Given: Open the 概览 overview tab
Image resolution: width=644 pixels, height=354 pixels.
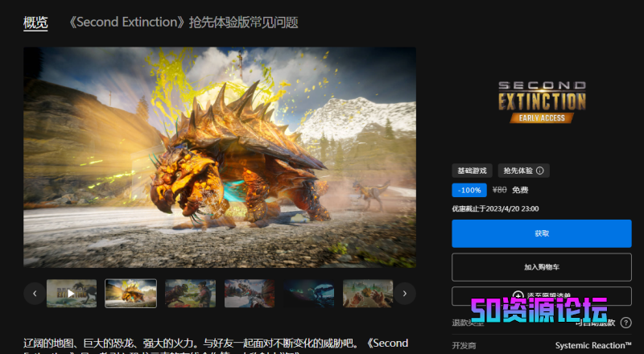Looking at the screenshot, I should 35,23.
